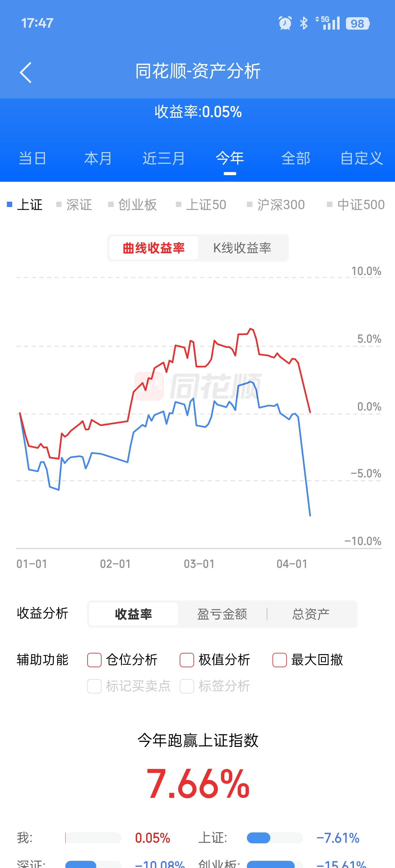The height and width of the screenshot is (868, 395).
Task: Open the 自定义 custom range tab
Action: point(361,158)
